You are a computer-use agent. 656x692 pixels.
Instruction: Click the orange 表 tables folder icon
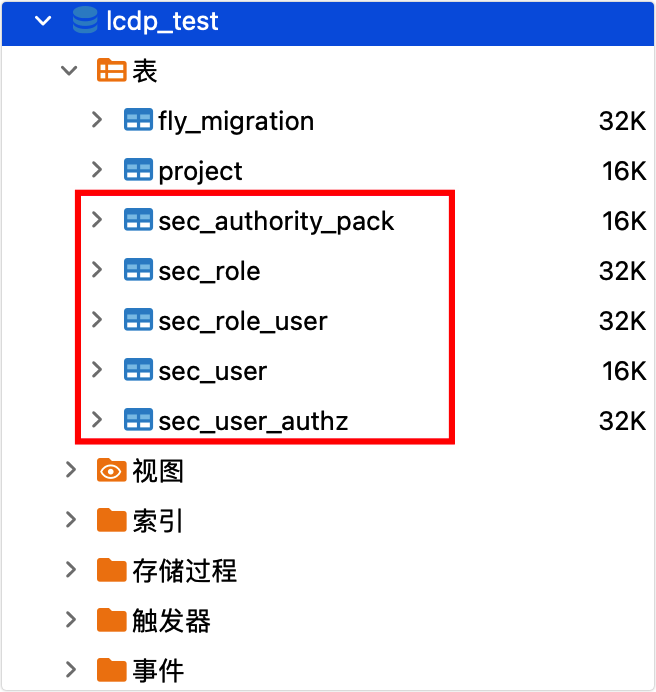111,71
